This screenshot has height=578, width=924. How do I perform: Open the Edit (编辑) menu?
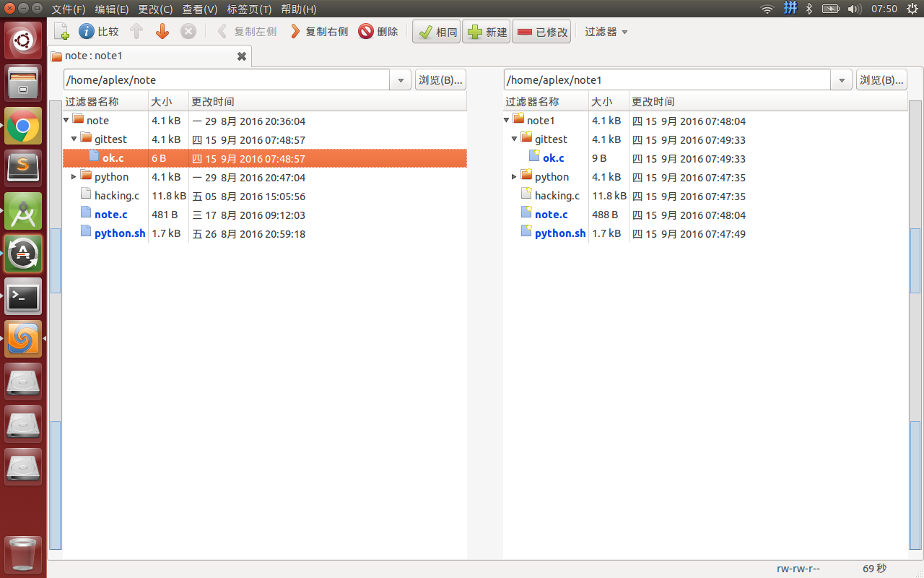(x=111, y=9)
